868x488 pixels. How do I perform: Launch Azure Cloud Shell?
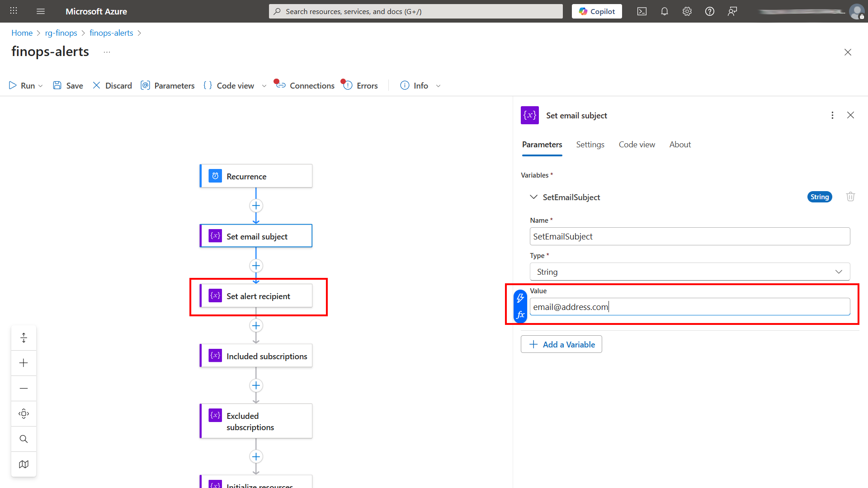click(642, 11)
